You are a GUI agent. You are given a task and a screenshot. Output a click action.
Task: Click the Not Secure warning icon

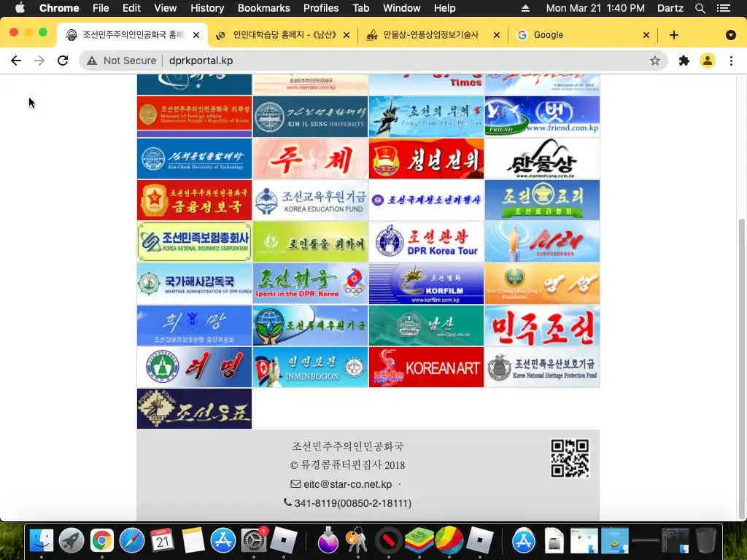tap(92, 61)
